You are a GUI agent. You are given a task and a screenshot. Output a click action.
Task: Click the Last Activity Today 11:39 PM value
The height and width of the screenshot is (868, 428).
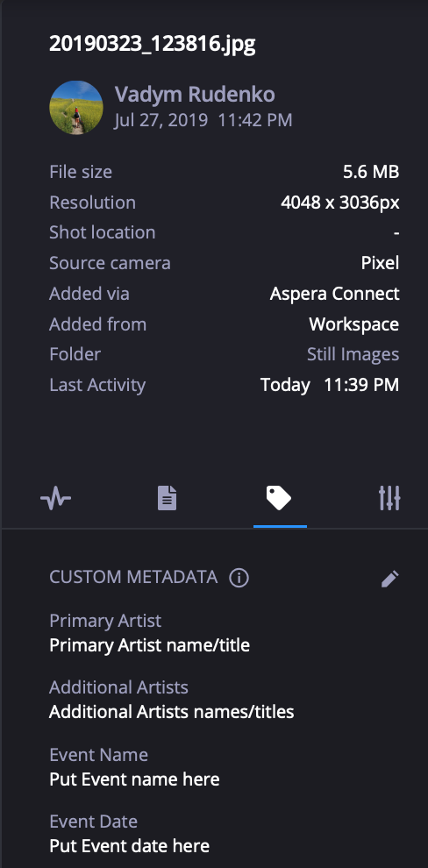(x=330, y=385)
